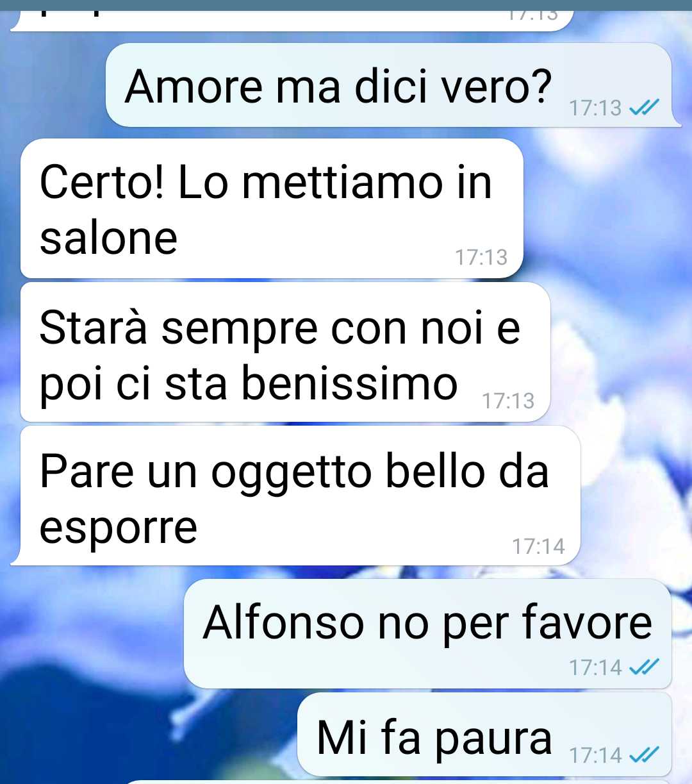The height and width of the screenshot is (784, 692).
Task: Tap the 17:14 timestamp beside 'Mi fa paura'
Action: (x=595, y=756)
